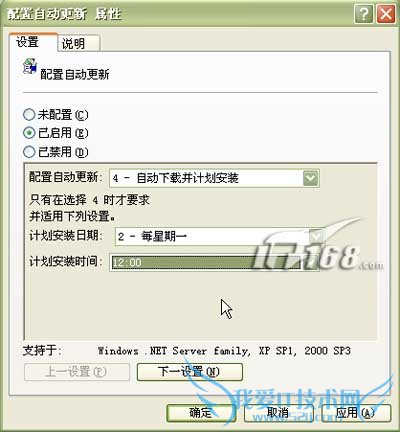Click the 确定 button
The height and width of the screenshot is (432, 400).
pos(201,413)
